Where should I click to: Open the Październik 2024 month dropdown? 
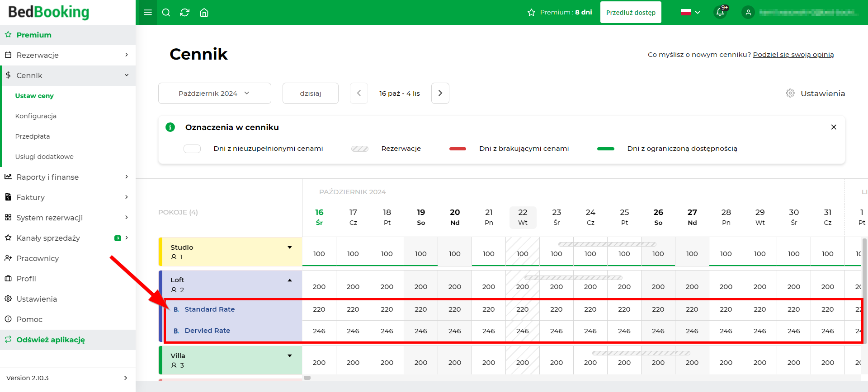click(x=215, y=93)
